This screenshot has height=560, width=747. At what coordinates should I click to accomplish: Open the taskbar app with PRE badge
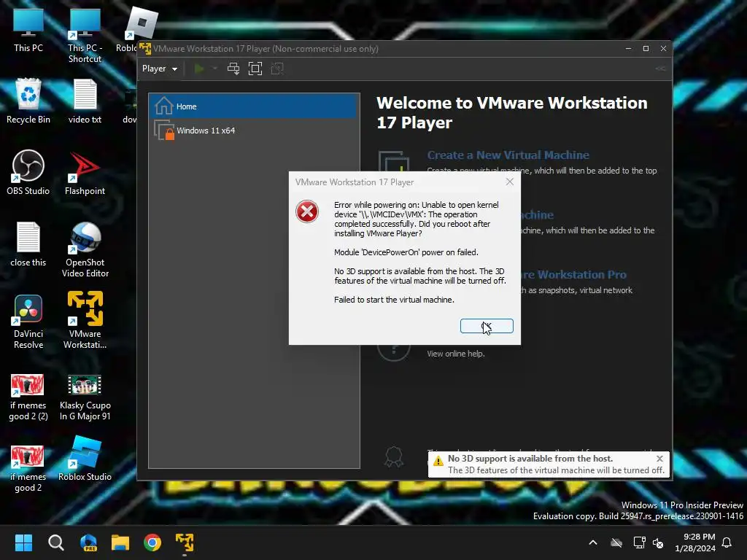[88, 542]
